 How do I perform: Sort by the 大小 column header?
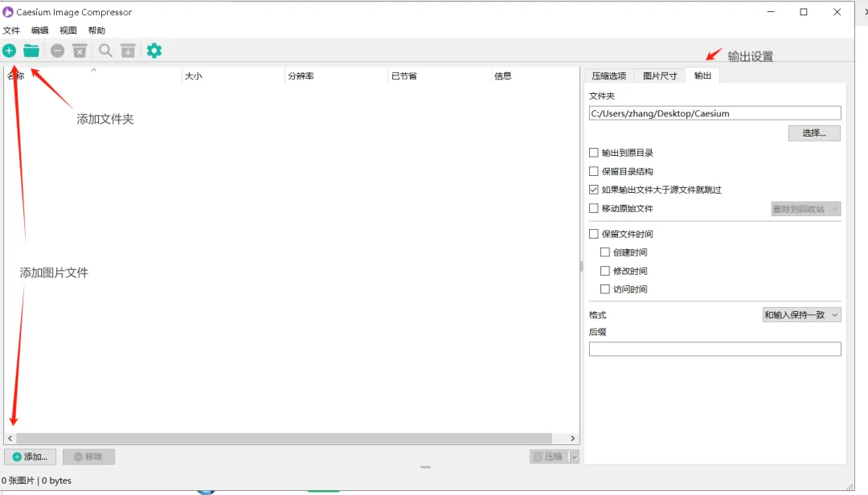[233, 76]
